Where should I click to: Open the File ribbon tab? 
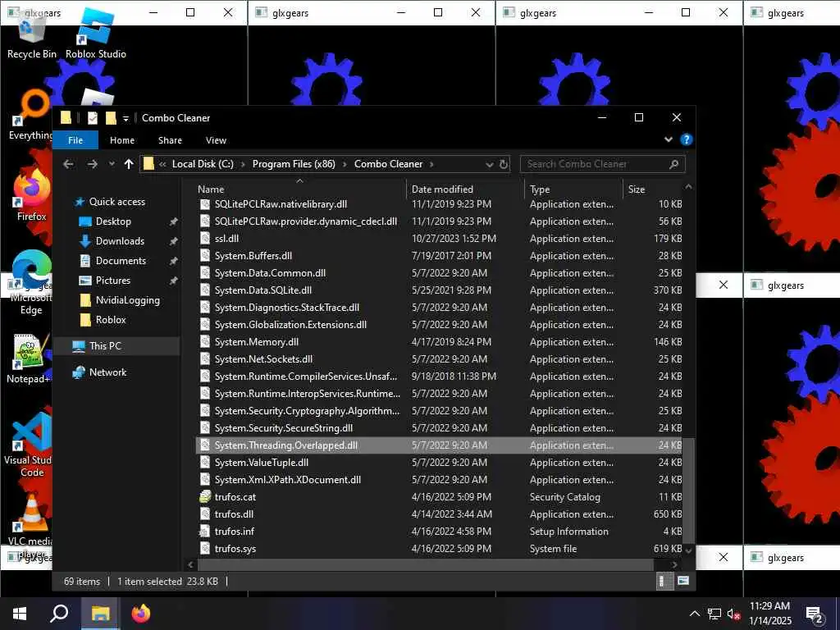(75, 139)
